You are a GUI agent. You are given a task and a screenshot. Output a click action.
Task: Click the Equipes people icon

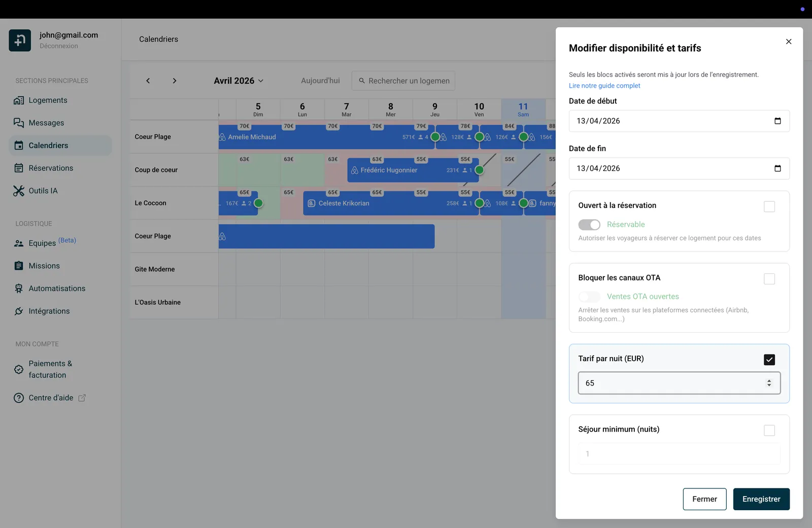click(19, 243)
